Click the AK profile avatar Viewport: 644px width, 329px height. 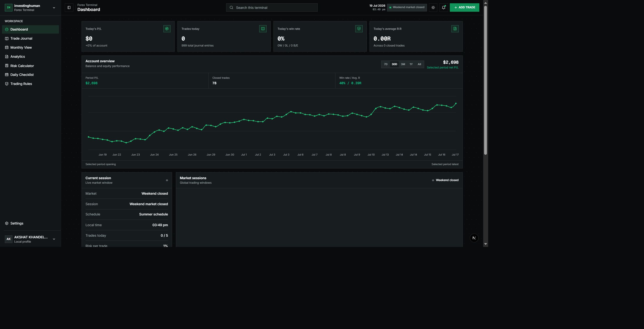click(x=9, y=239)
